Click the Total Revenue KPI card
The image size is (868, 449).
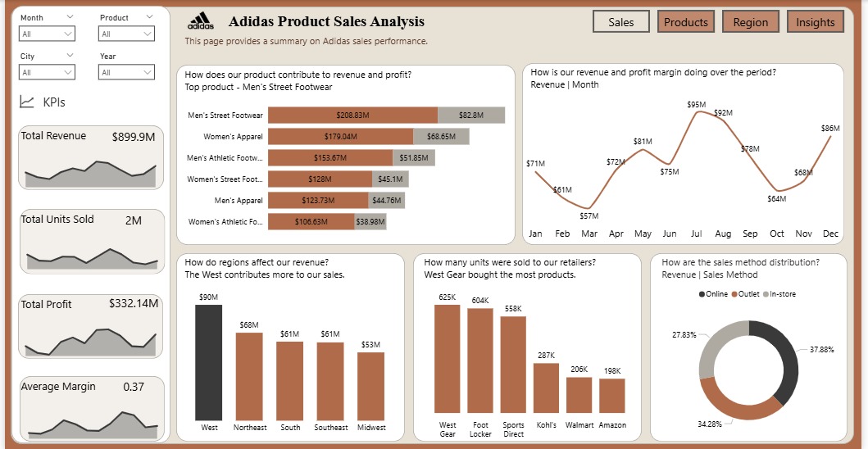[90, 157]
